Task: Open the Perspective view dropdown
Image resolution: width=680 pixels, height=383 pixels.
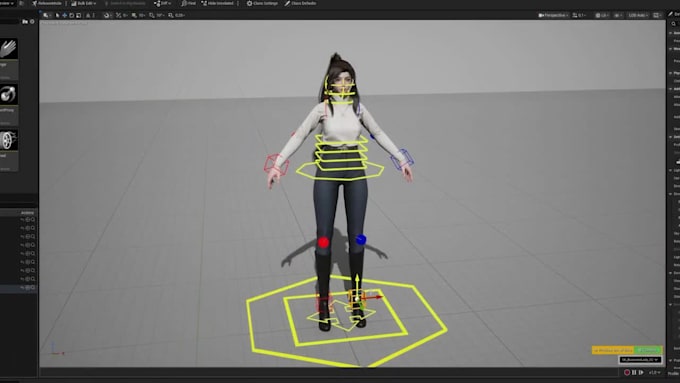Action: pos(552,15)
